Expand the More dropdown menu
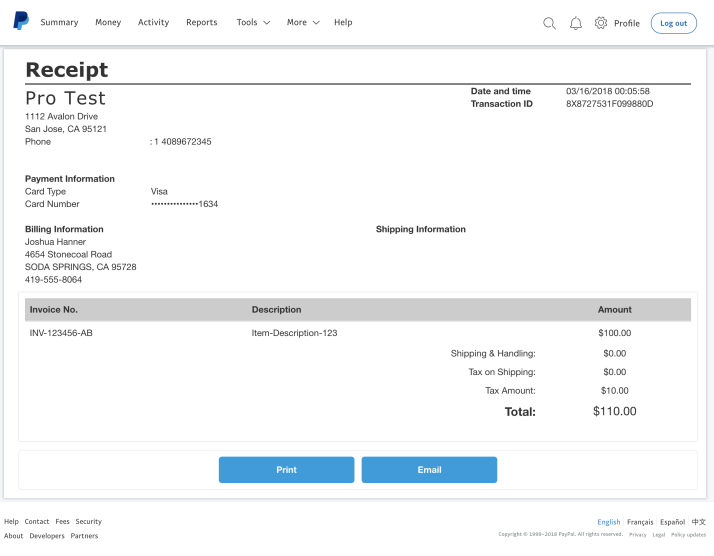This screenshot has width=714, height=556. [303, 22]
